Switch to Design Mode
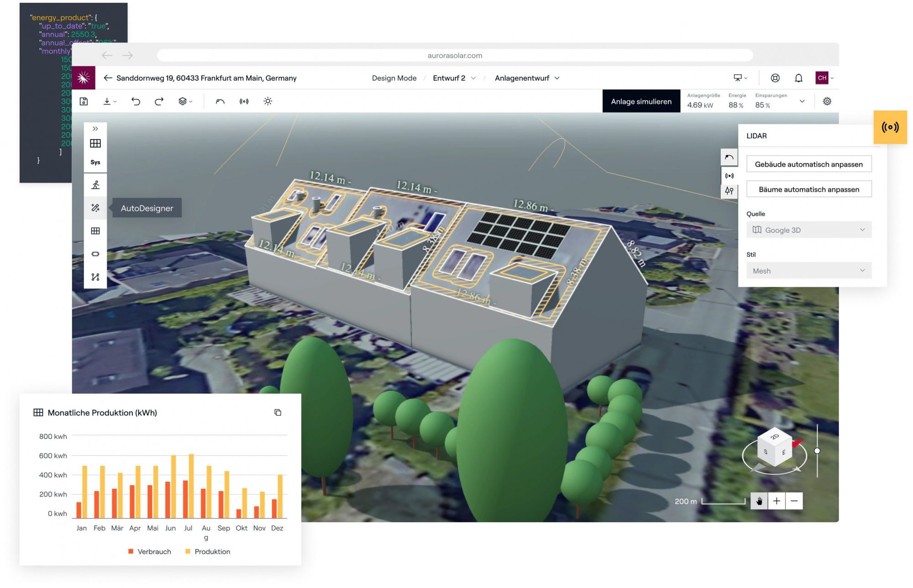Viewport: 913px width, 588px height. point(394,78)
